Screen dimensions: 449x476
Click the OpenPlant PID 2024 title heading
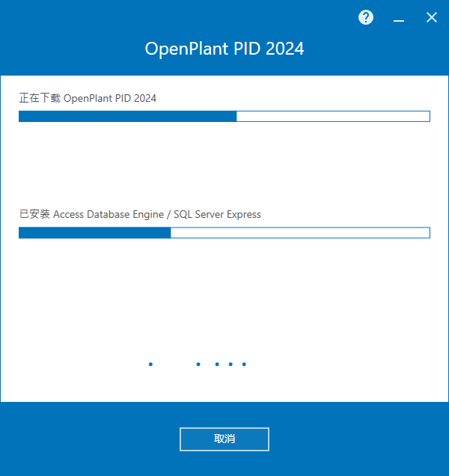224,49
